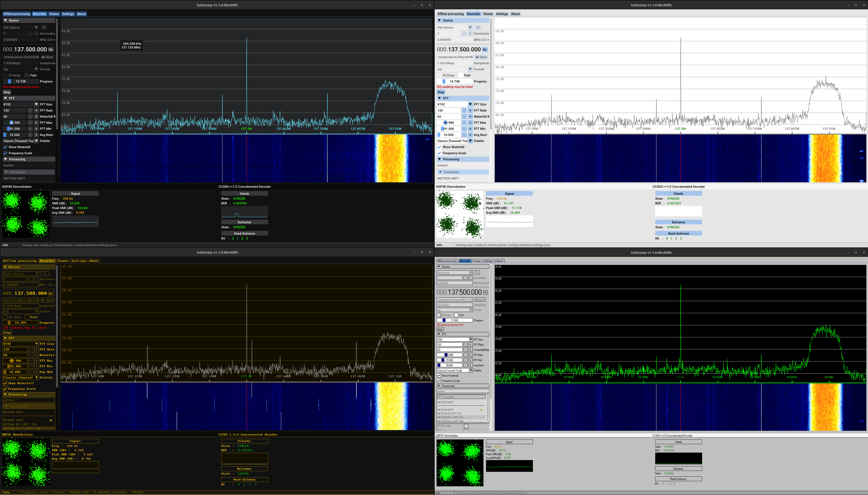
Task: Open Palette dropdown in gray classic-theme window
Action: 454,371
